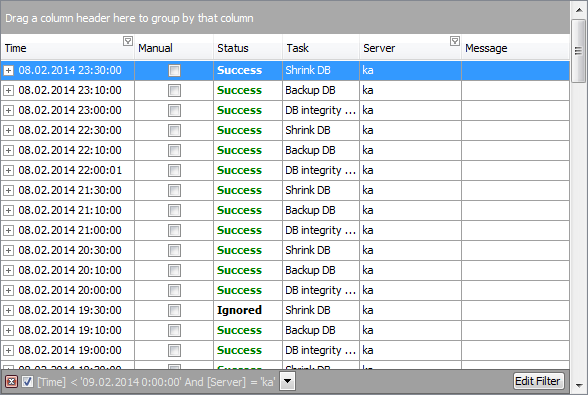Expand the 22:00:01 row details
The width and height of the screenshot is (588, 395).
[x=8, y=170]
